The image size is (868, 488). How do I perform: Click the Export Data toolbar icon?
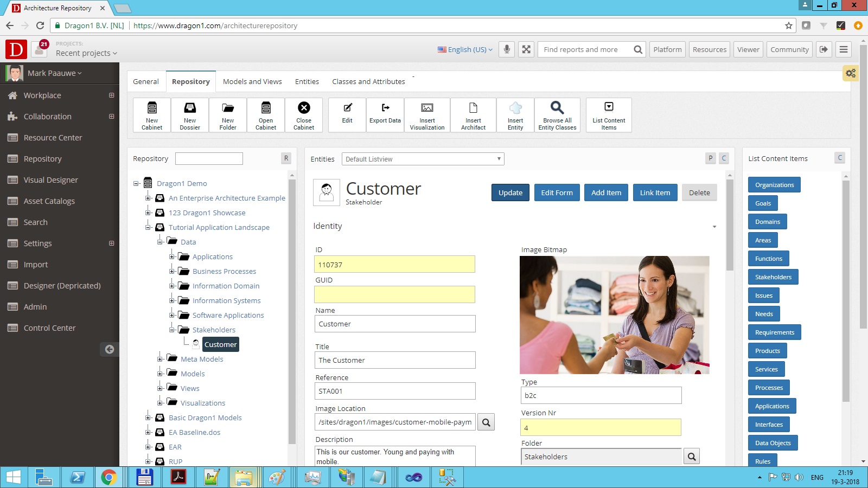[385, 115]
